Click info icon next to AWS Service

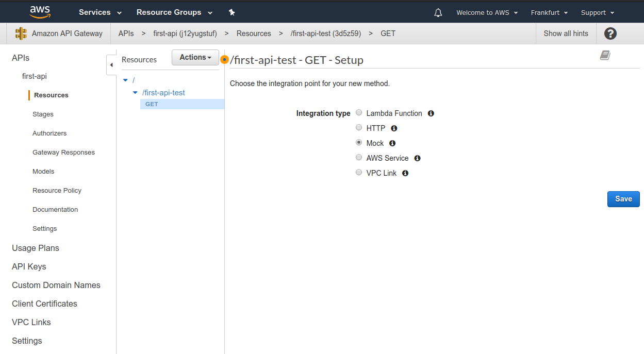coord(418,158)
